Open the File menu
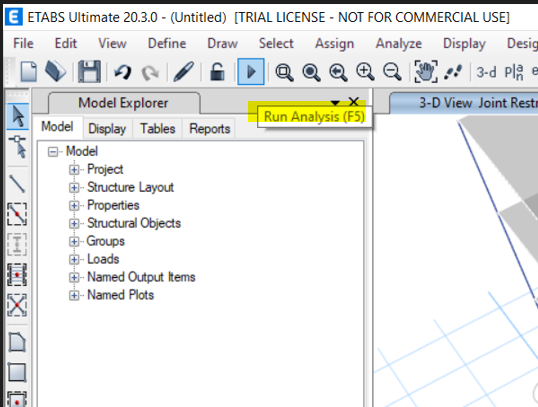Viewport: 538px width, 407px height. (23, 44)
